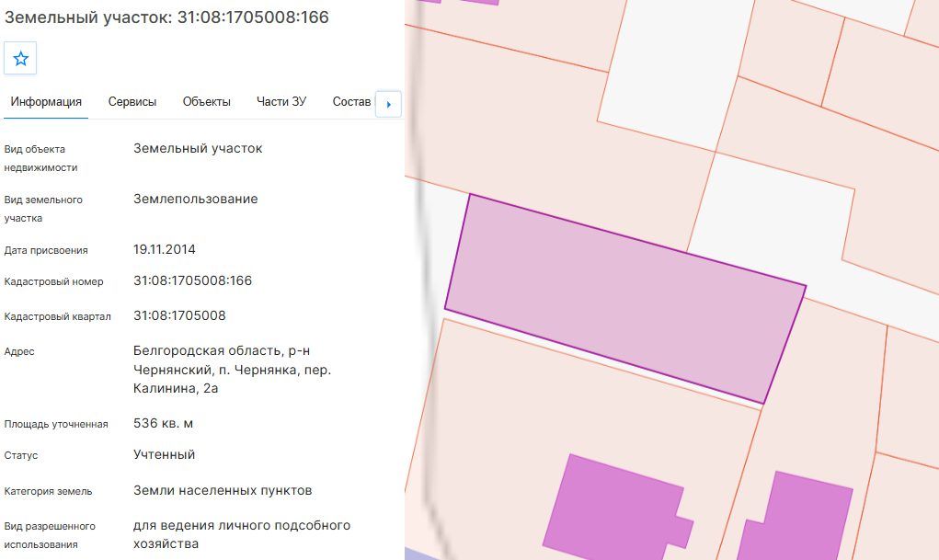939x560 pixels.
Task: Select the label Категория земель
Action: [x=48, y=491]
